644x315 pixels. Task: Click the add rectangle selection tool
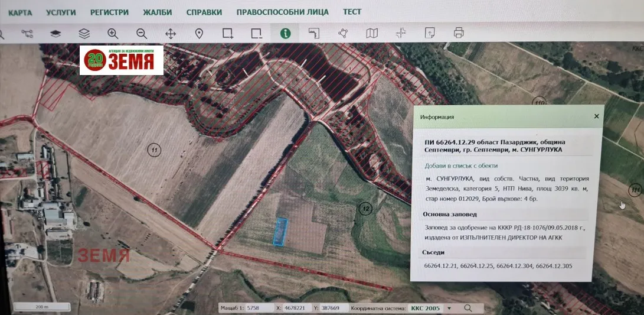point(228,34)
